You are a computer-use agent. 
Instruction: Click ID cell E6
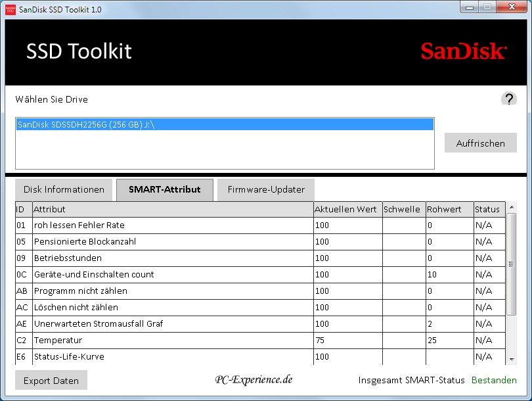(24, 357)
